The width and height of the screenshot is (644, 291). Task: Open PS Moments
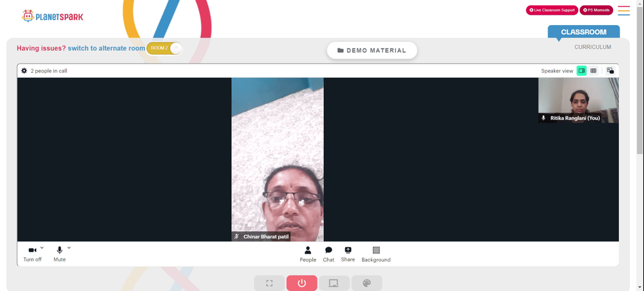[596, 10]
